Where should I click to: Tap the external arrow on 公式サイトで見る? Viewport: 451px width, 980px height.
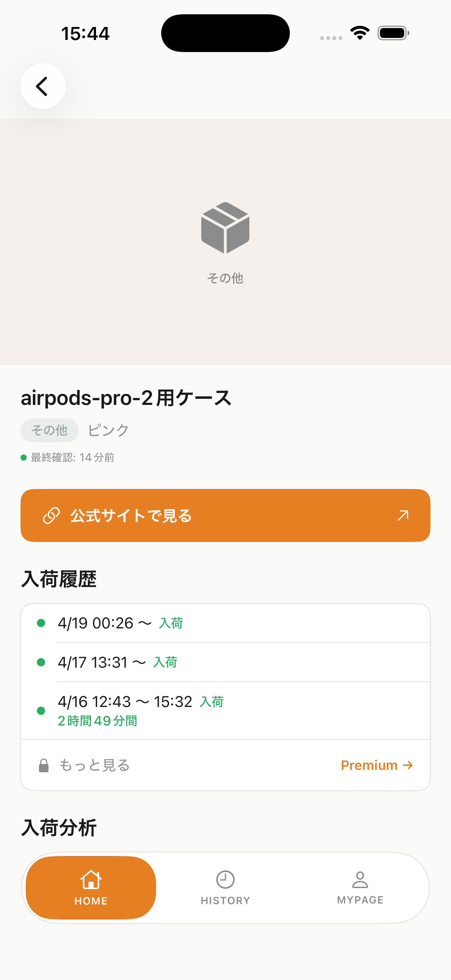[x=403, y=516]
